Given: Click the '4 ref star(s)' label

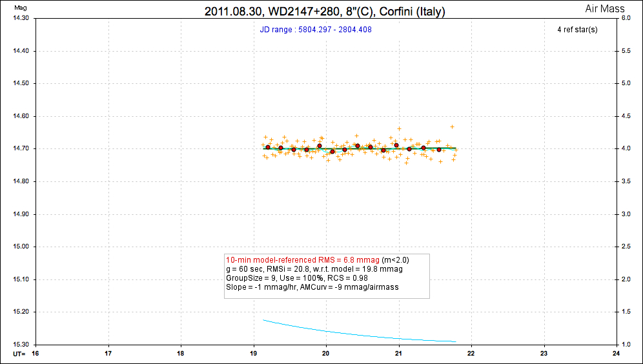Looking at the screenshot, I should click(x=577, y=30).
